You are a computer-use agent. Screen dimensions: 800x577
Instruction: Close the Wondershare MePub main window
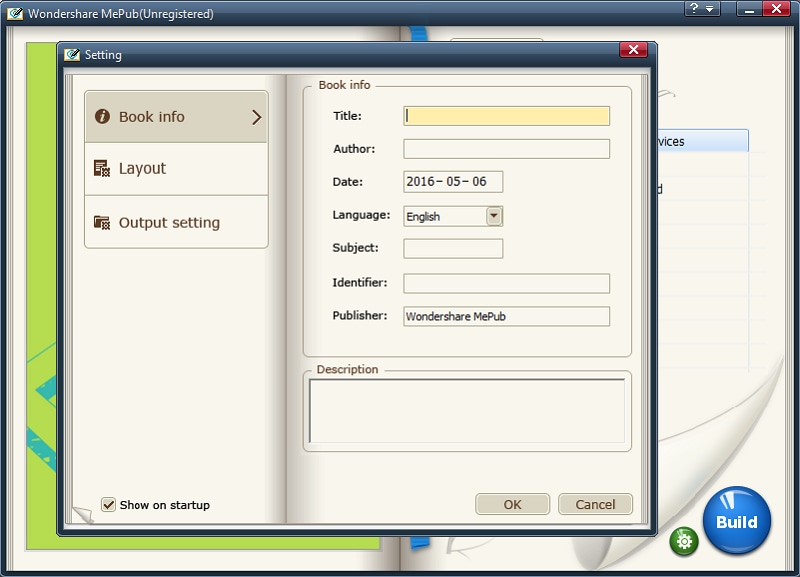pyautogui.click(x=776, y=9)
